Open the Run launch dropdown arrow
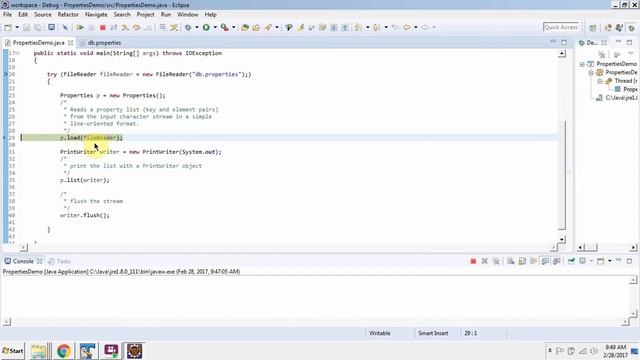The height and width of the screenshot is (360, 640). pos(215,27)
